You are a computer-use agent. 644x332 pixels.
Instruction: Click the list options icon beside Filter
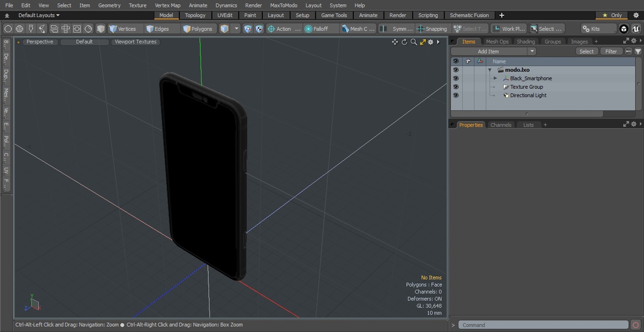[x=629, y=51]
